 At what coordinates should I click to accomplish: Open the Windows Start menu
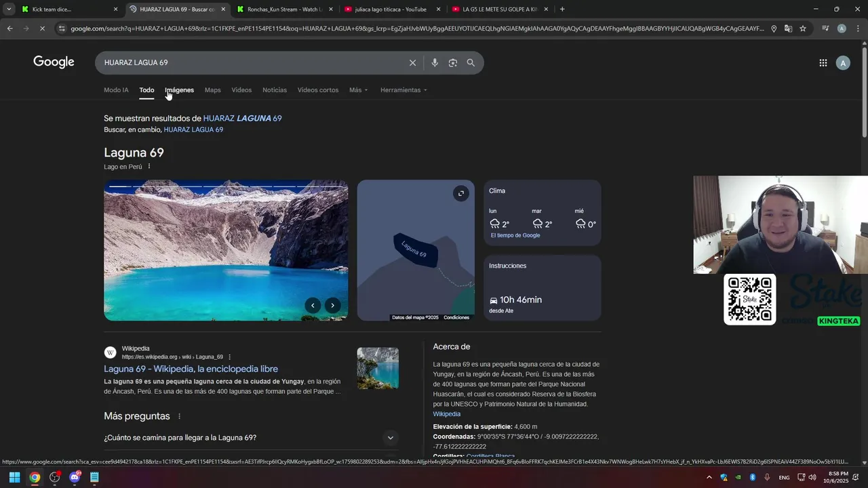tap(14, 477)
